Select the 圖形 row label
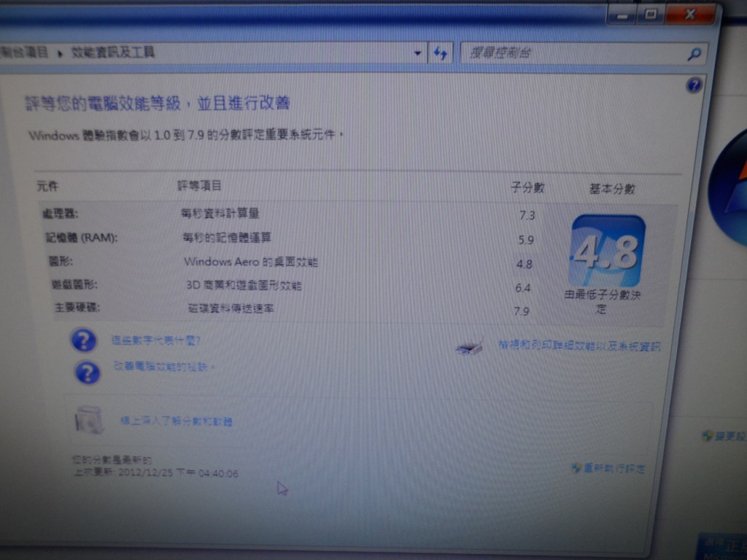Image resolution: width=747 pixels, height=560 pixels. (x=61, y=261)
